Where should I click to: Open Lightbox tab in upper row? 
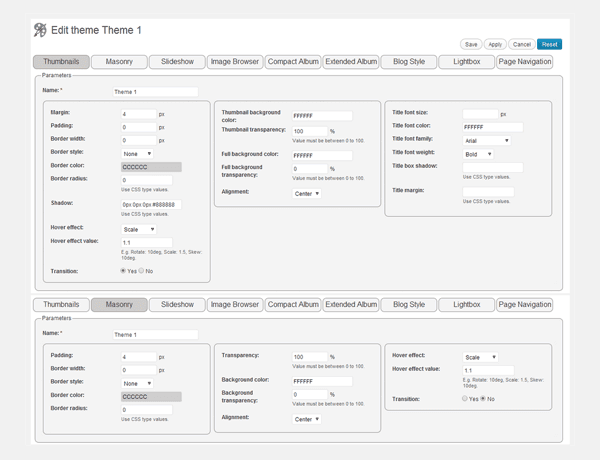[x=467, y=62]
